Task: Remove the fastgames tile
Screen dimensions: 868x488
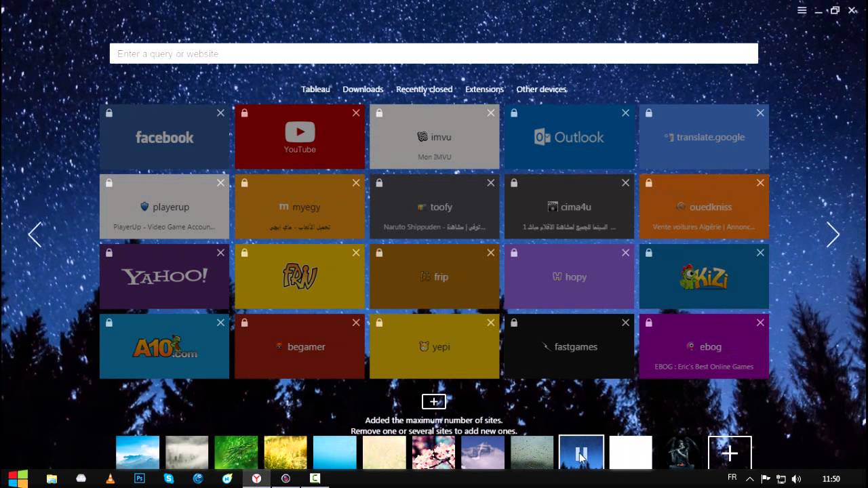Action: pos(625,323)
